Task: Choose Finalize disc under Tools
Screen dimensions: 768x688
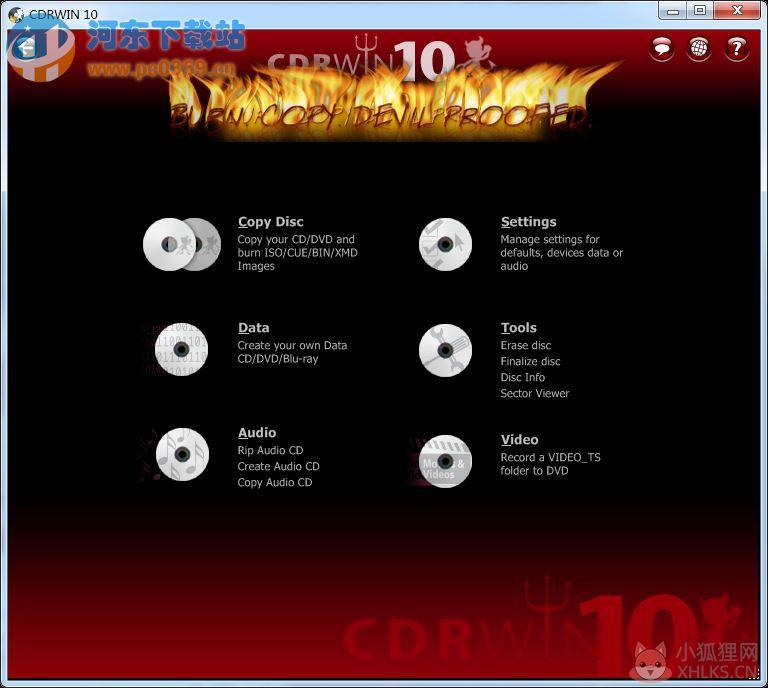Action: tap(530, 362)
